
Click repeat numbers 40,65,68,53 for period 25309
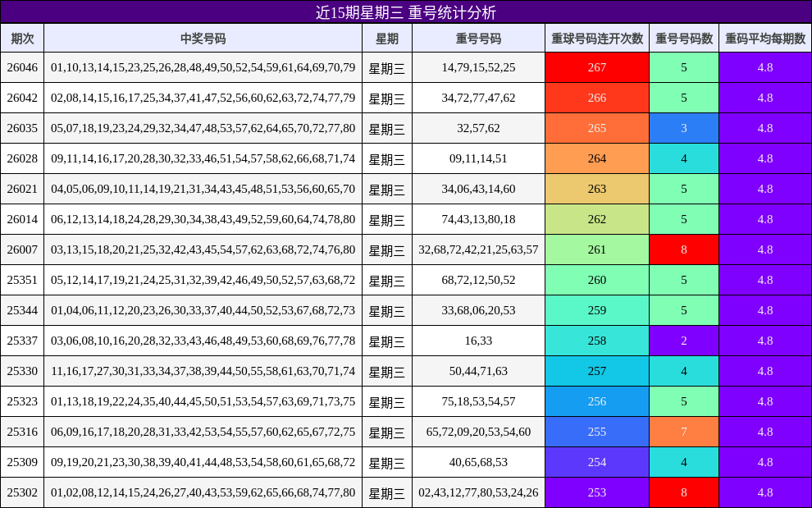coord(477,462)
